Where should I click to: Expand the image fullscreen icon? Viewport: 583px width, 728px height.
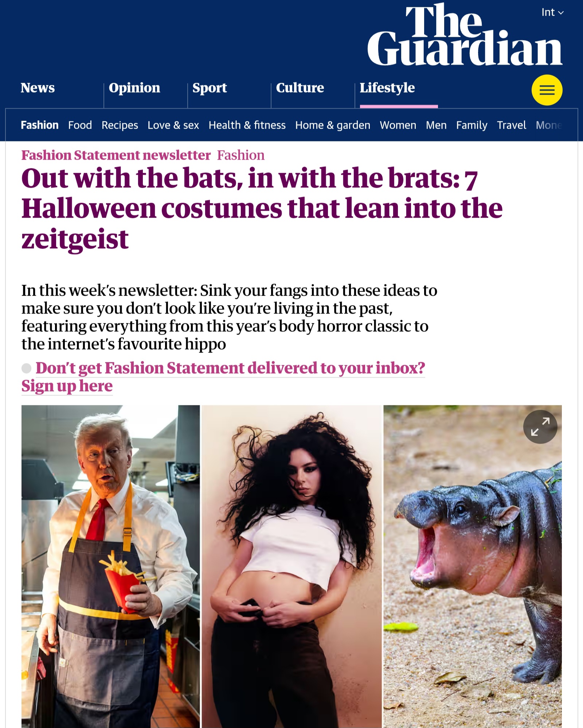tap(540, 427)
